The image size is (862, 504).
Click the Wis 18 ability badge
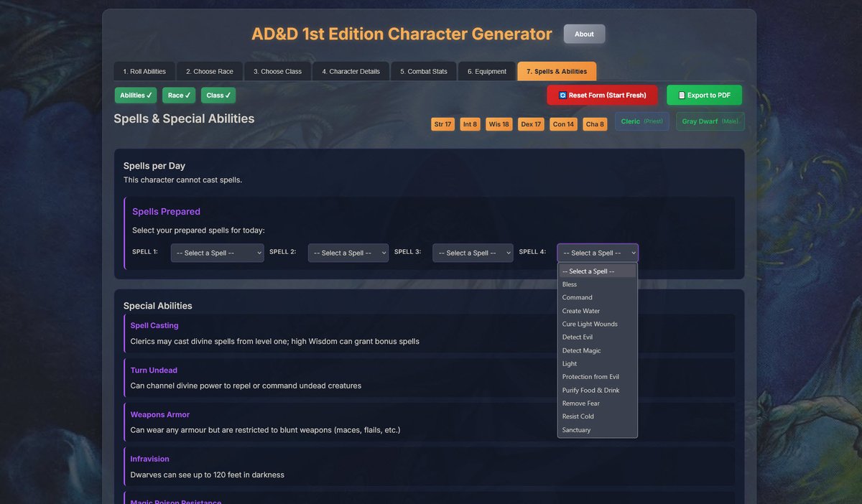click(499, 124)
